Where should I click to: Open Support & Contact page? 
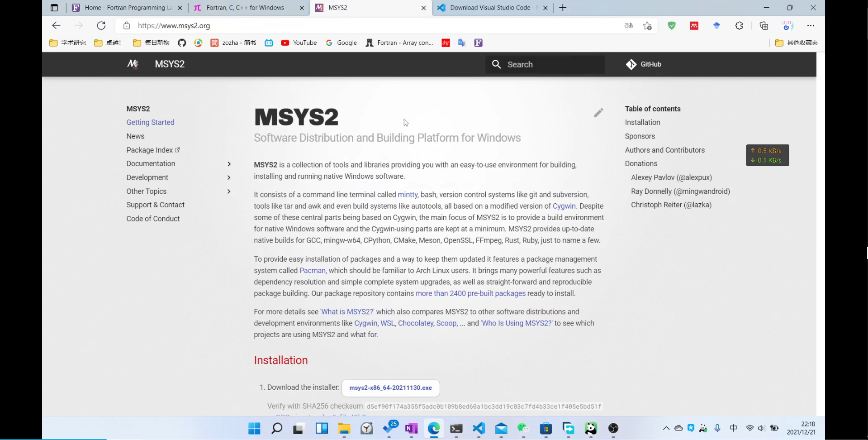[x=156, y=205]
